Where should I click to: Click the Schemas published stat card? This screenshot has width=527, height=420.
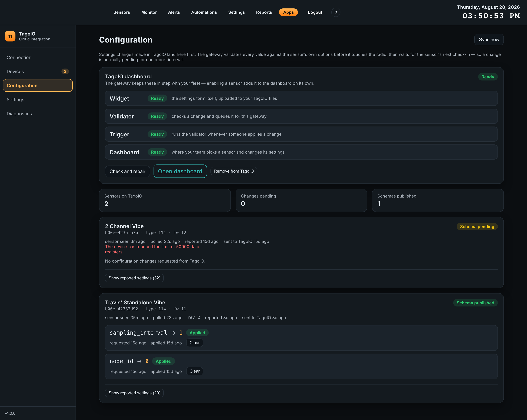[438, 200]
